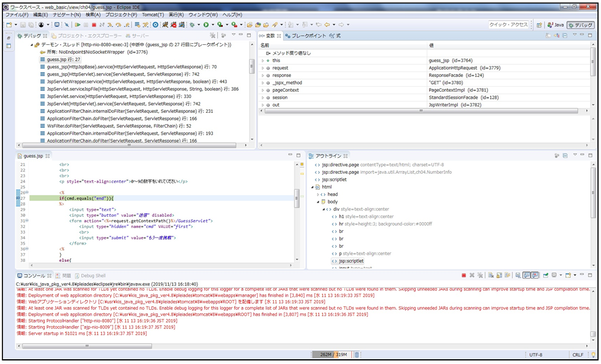Image resolution: width=601 pixels, height=364 pixels.
Task: Click the クイック・アクセス search field
Action: pos(508,25)
